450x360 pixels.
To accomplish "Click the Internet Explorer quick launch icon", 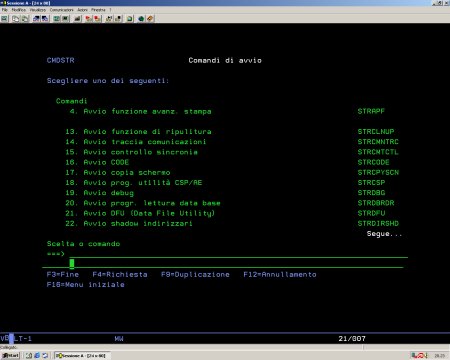I will point(37,356).
